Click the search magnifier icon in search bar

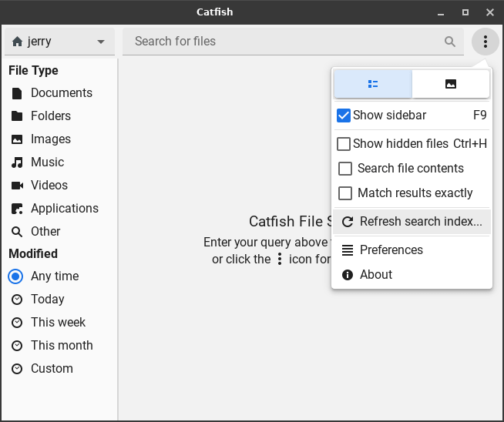click(x=450, y=42)
